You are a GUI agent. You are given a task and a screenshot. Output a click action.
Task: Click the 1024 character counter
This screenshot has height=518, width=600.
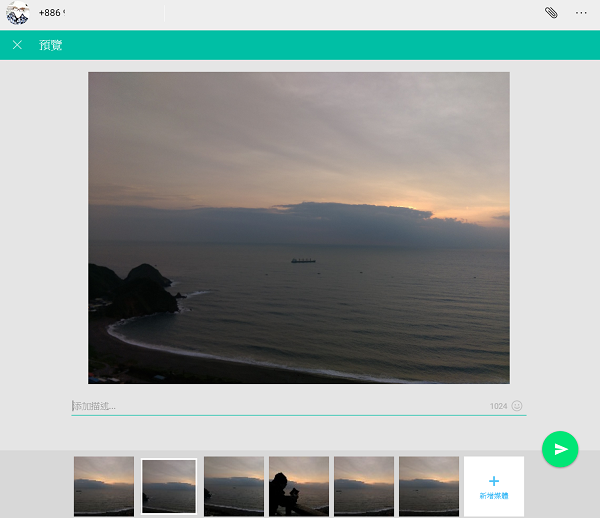[498, 406]
